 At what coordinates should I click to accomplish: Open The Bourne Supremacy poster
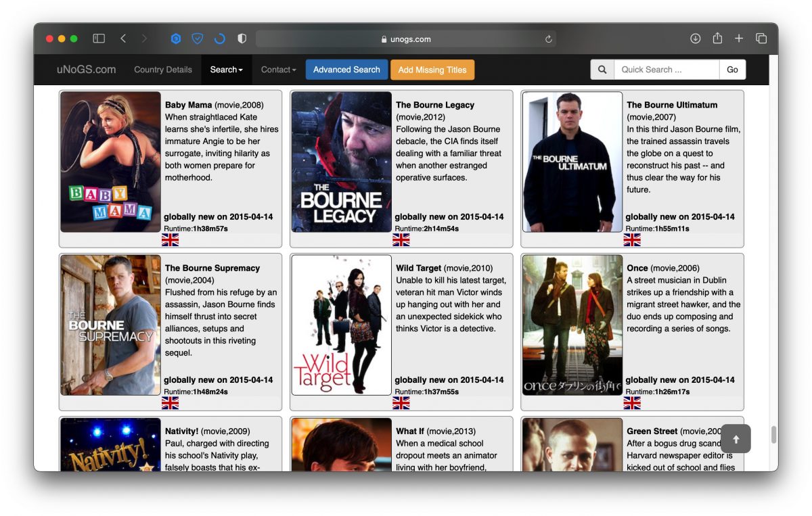111,325
